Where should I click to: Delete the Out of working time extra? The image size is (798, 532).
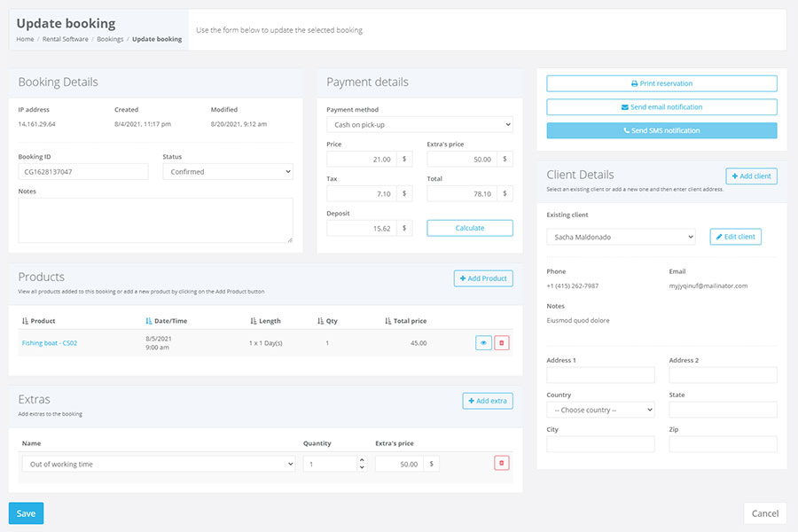(501, 463)
